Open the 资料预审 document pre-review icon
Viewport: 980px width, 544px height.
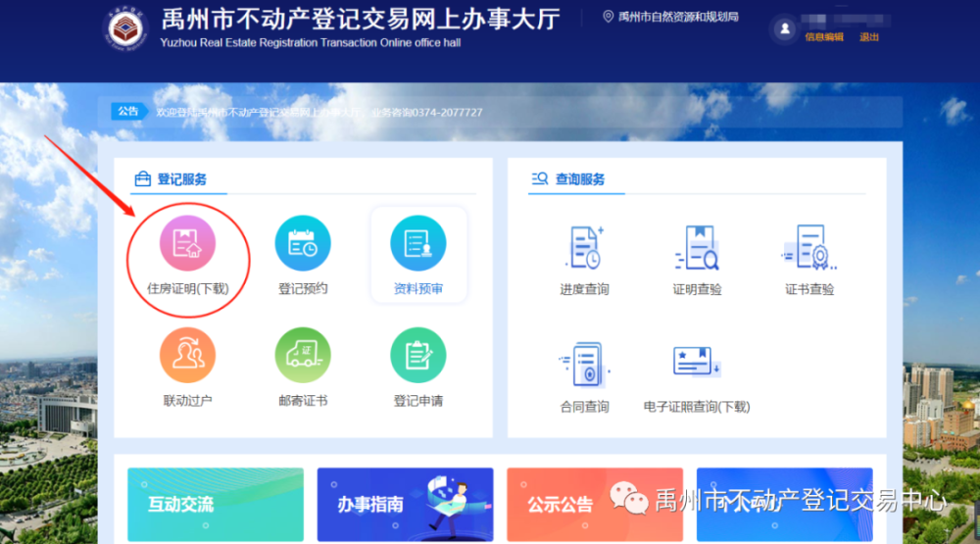tap(418, 243)
